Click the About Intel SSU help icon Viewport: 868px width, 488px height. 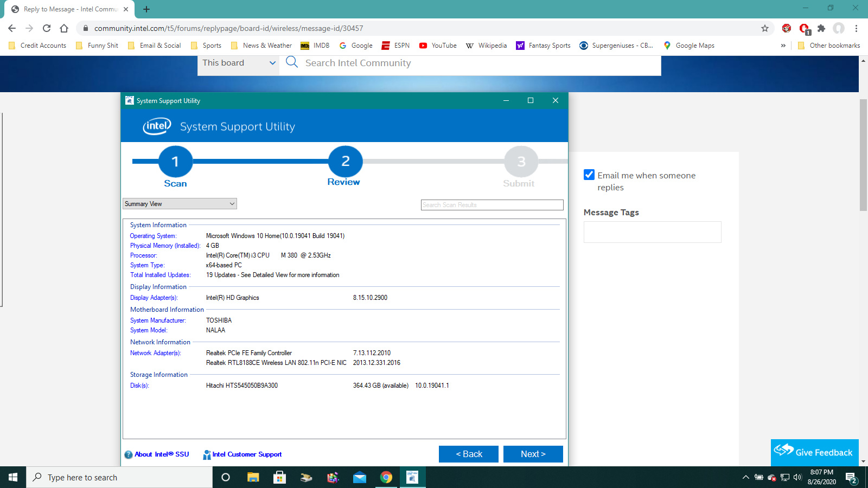(128, 454)
